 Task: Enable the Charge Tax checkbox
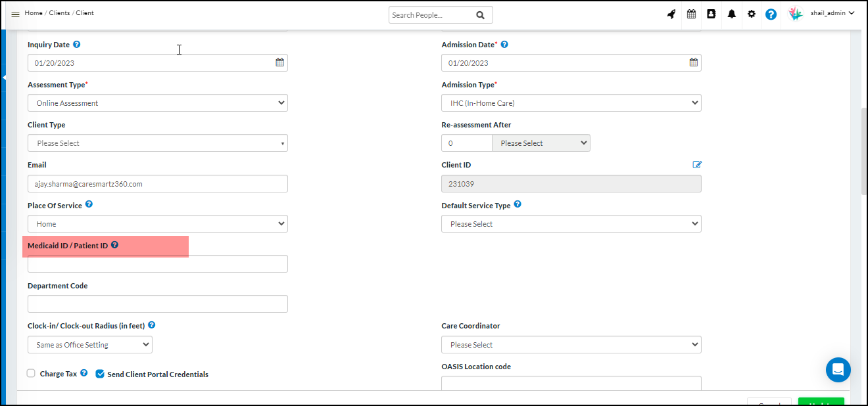(31, 372)
